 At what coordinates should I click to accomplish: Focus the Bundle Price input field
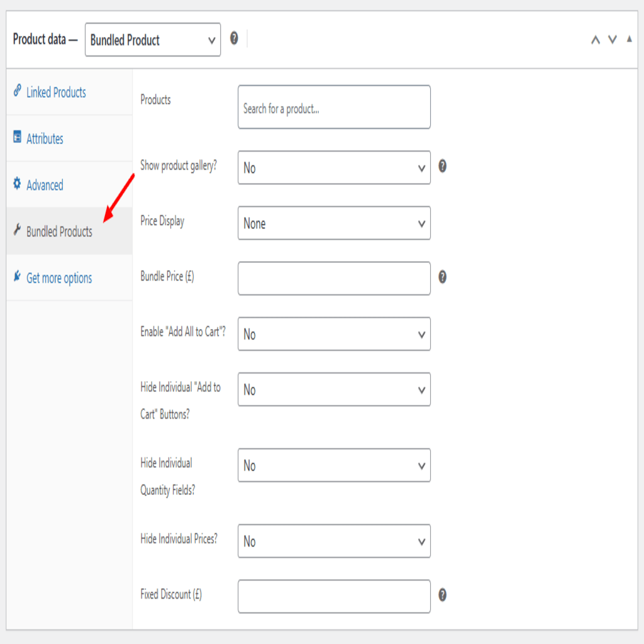[335, 279]
